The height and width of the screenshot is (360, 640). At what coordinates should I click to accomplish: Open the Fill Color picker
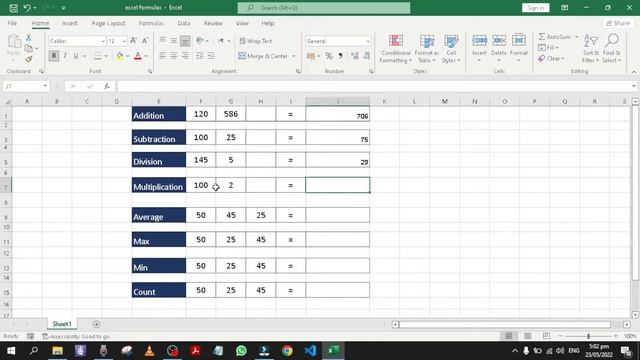pos(120,56)
